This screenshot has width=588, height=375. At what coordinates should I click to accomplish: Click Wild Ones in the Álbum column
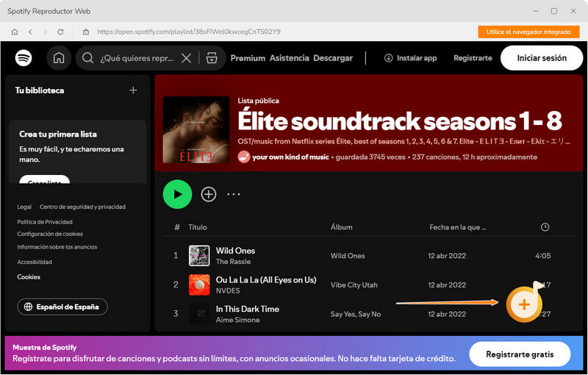(x=348, y=256)
